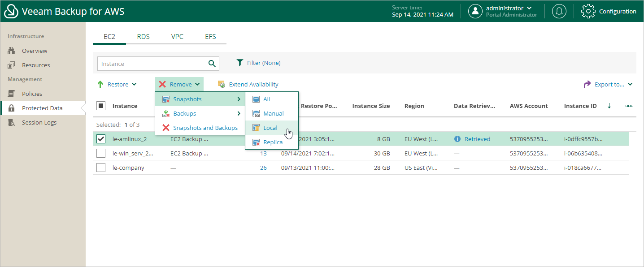Open Session Logs in the sidebar
The width and height of the screenshot is (644, 267).
[x=39, y=122]
